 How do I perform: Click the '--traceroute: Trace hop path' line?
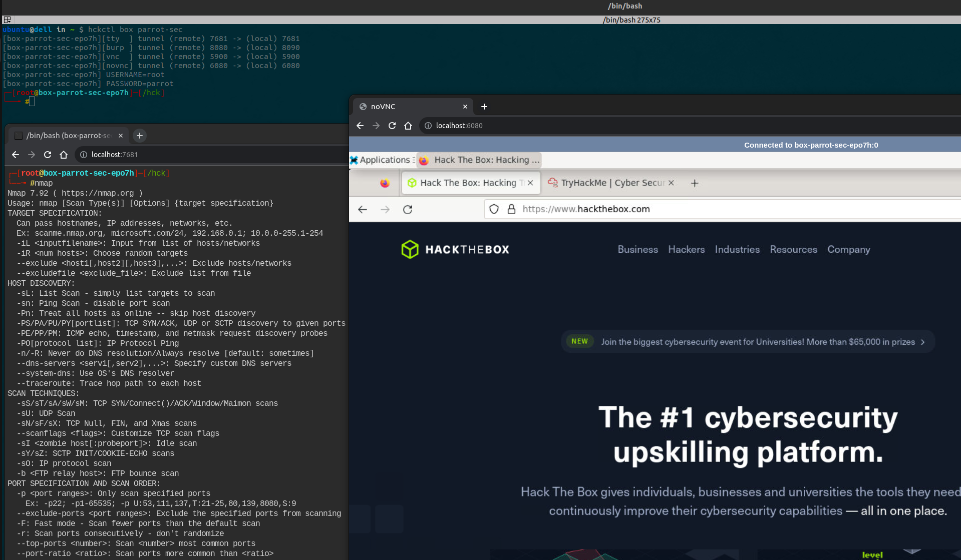coord(109,383)
